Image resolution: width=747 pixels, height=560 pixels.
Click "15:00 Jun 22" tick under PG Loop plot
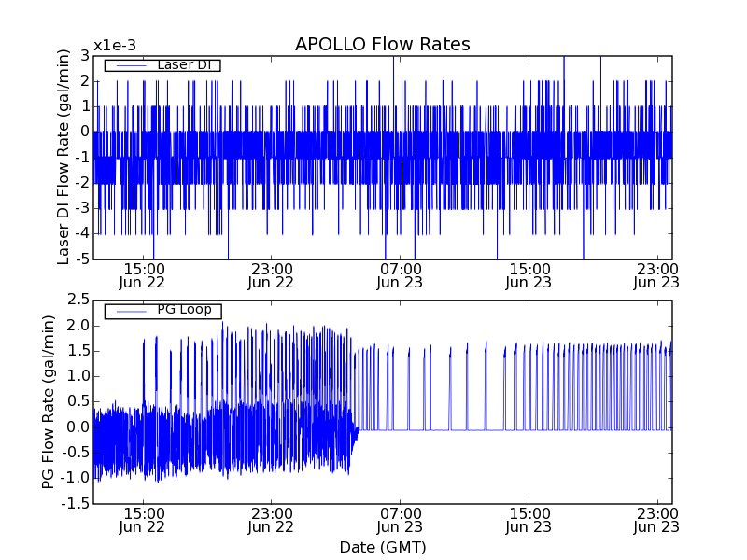(142, 521)
